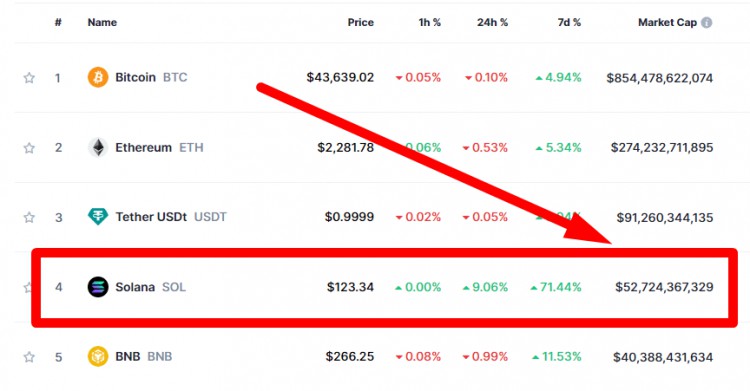Sort by the Name column header
750x391 pixels.
(x=102, y=22)
